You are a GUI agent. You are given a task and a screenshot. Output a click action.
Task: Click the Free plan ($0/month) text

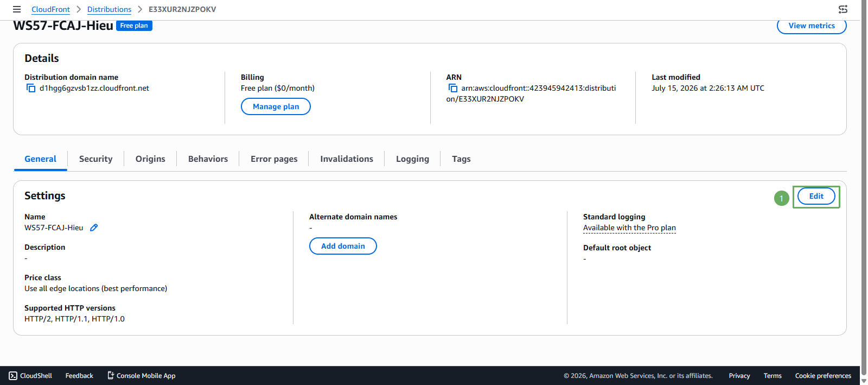pyautogui.click(x=278, y=88)
